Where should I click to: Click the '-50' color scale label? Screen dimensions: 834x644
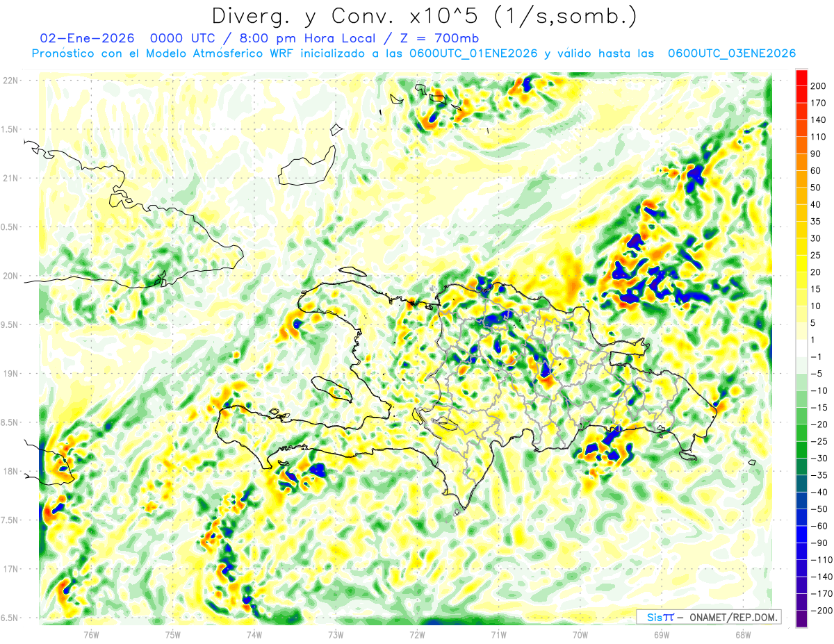pyautogui.click(x=819, y=509)
